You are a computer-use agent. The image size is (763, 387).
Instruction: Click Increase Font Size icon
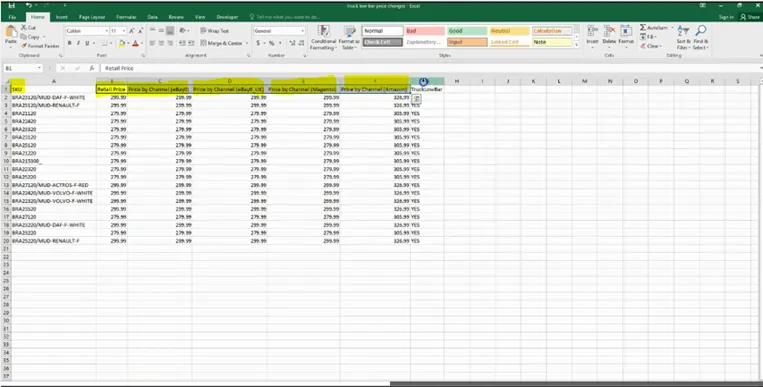click(x=131, y=31)
